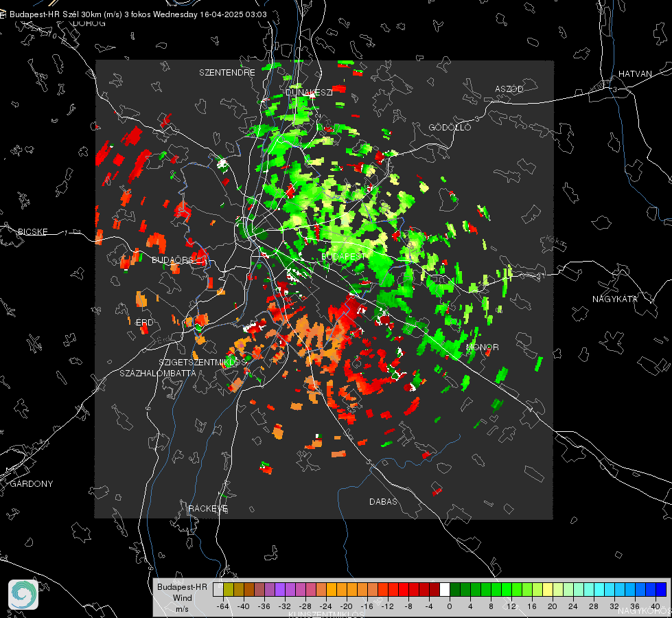Click the BICSKE map label
This screenshot has width=672, height=618.
pyautogui.click(x=33, y=231)
